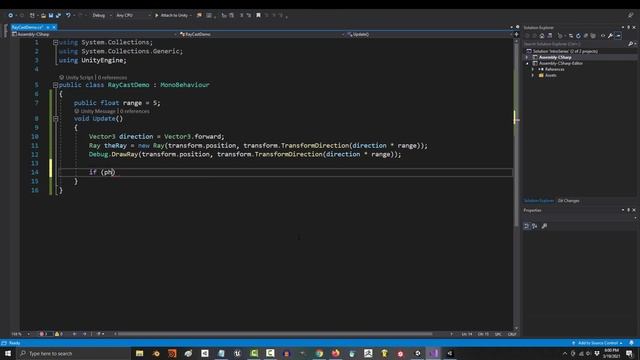The height and width of the screenshot is (360, 640).
Task: Click the error count indicator in editor footer
Action: (x=44, y=334)
